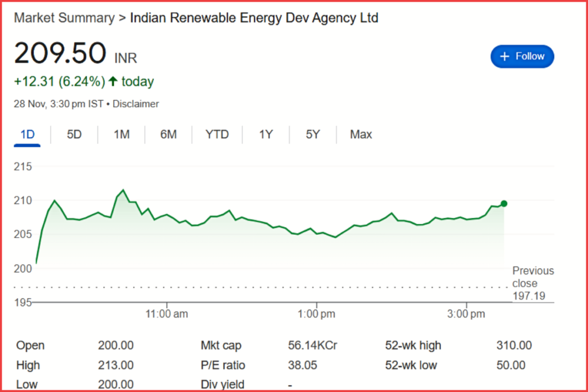Open the Market Summary breadcrumb link
This screenshot has width=588, height=392.
tap(64, 18)
